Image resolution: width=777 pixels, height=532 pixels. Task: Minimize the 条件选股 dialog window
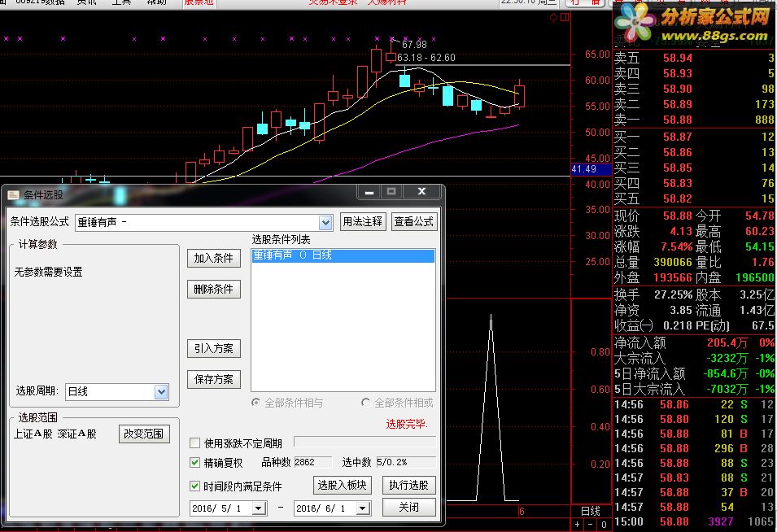(x=369, y=192)
